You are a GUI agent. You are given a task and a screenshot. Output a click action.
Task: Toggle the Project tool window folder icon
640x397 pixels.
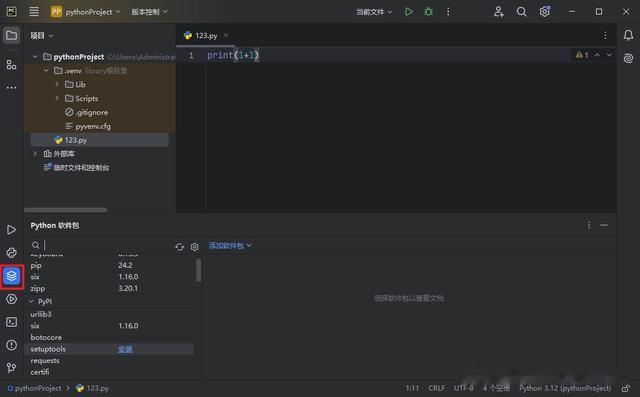click(11, 35)
